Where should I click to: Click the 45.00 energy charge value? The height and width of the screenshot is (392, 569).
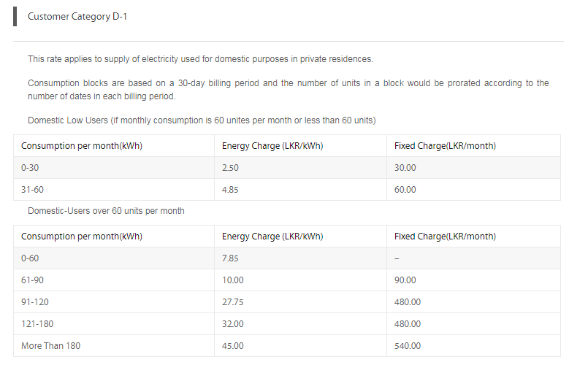pyautogui.click(x=232, y=346)
